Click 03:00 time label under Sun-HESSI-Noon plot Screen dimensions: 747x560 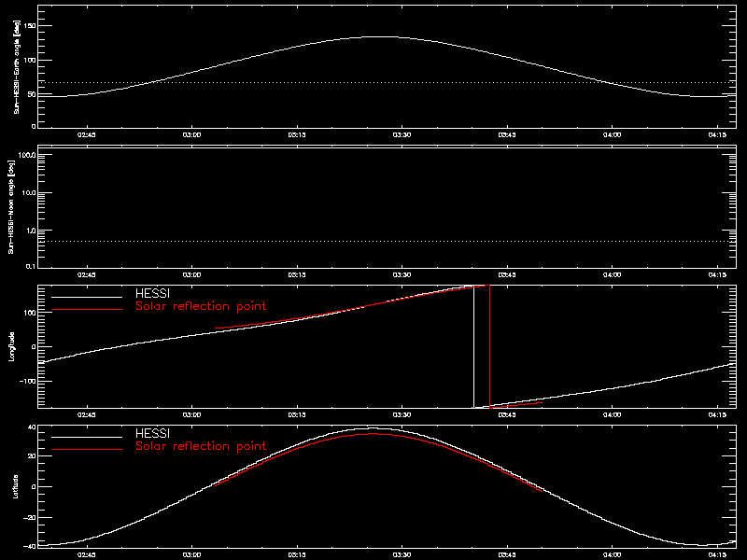tap(191, 275)
